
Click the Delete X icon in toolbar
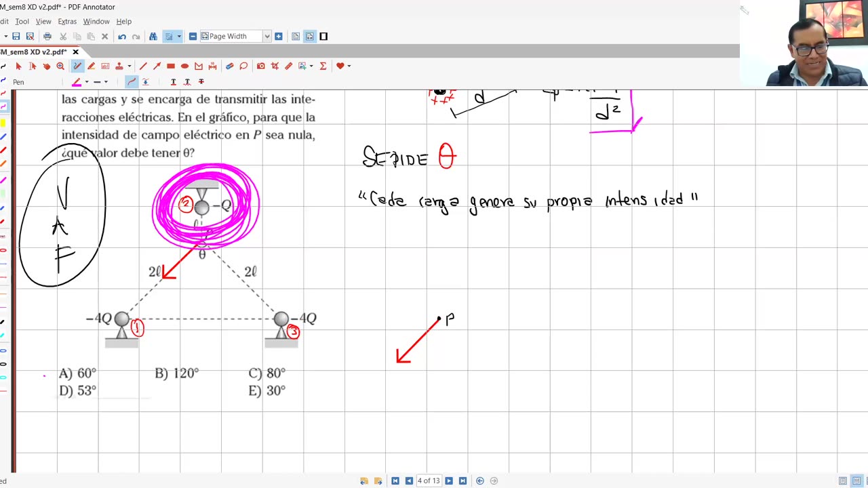(104, 36)
